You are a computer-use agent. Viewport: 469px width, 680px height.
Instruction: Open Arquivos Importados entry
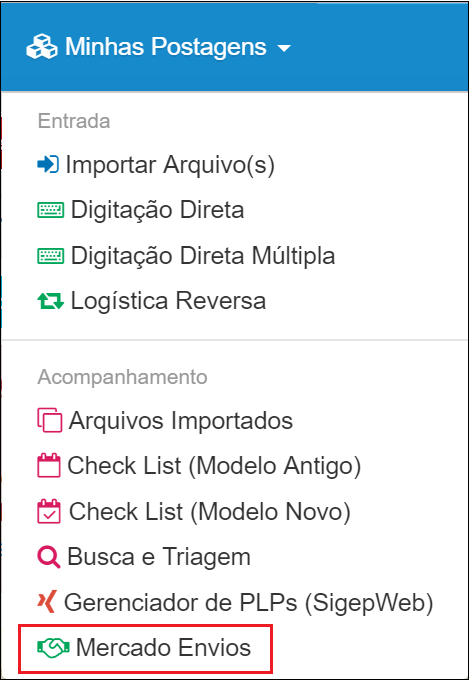[x=180, y=420]
